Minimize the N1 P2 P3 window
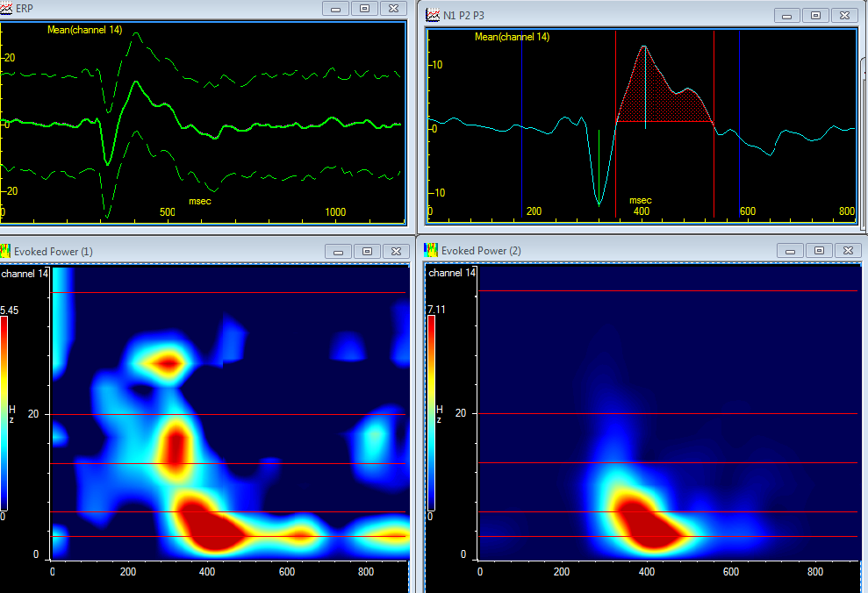This screenshot has height=593, width=868. point(787,16)
